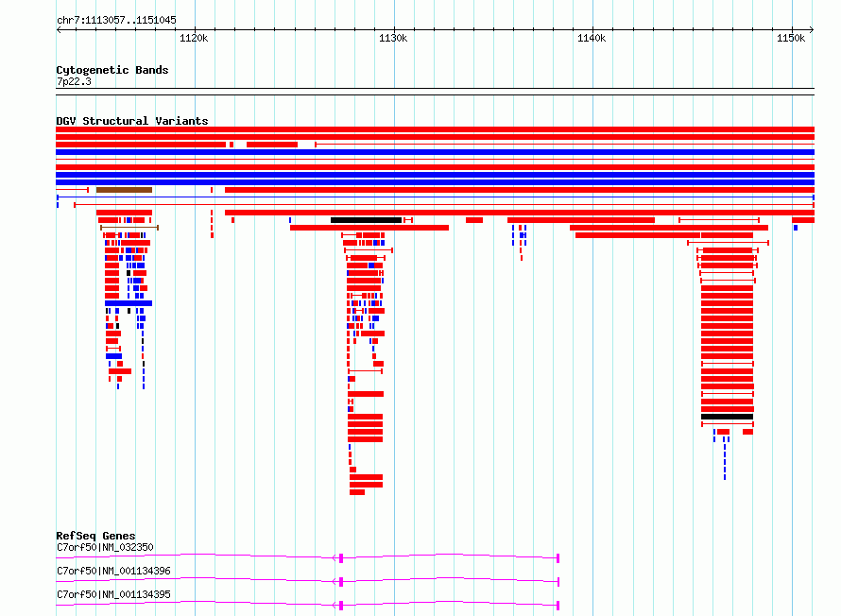Click the 1140k ruler label
The width and height of the screenshot is (841, 616).
pos(592,38)
